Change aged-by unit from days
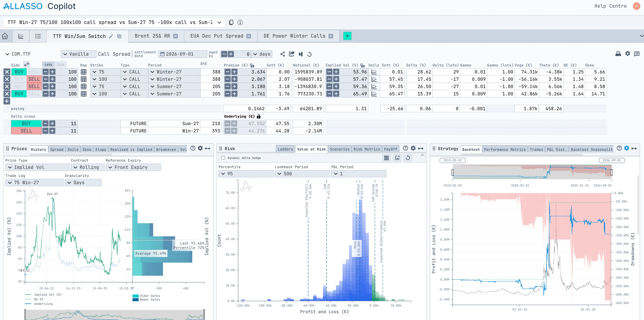 pos(262,54)
